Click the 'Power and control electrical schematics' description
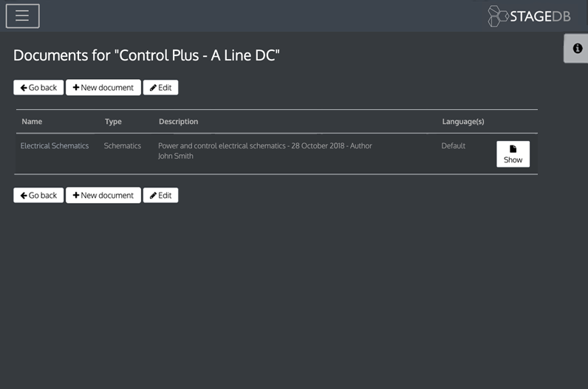 click(222, 146)
